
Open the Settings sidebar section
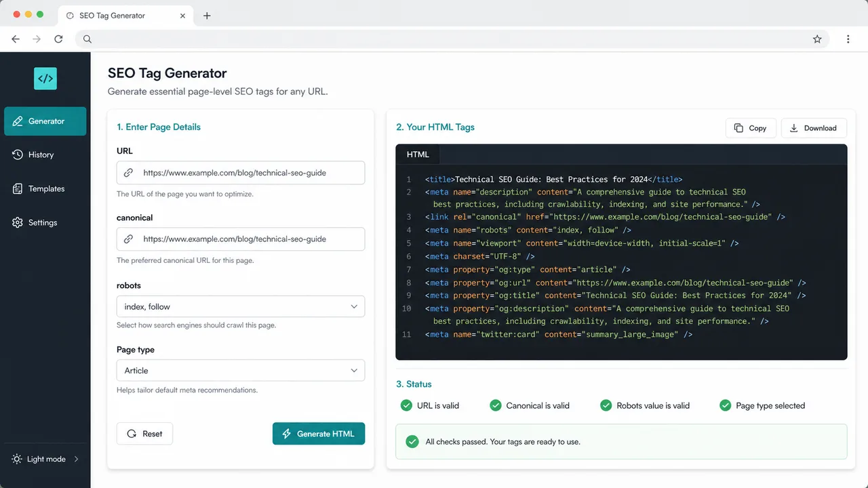45,222
